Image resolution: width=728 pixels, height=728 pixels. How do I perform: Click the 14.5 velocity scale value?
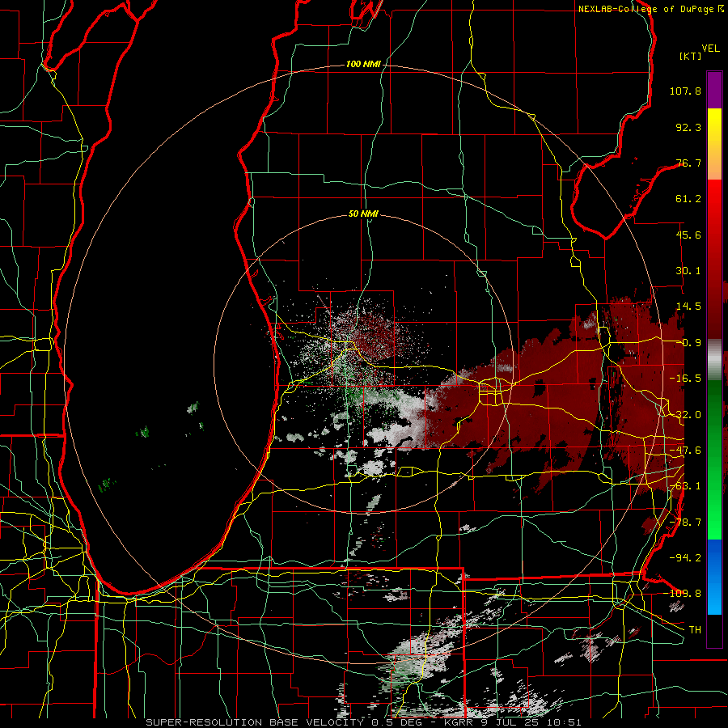[688, 307]
